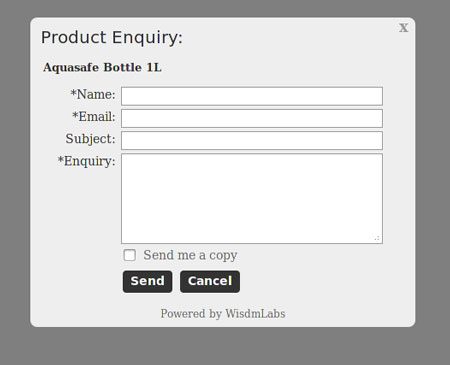Dismiss the form using Cancel button
The width and height of the screenshot is (450, 365).
[210, 281]
